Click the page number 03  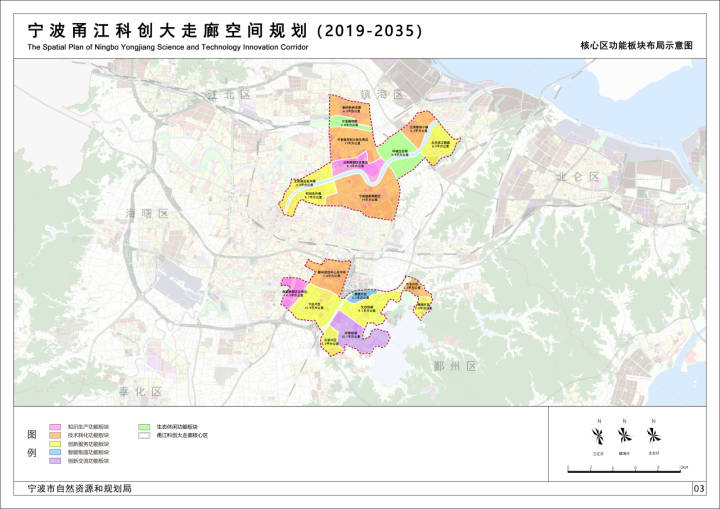click(x=698, y=488)
